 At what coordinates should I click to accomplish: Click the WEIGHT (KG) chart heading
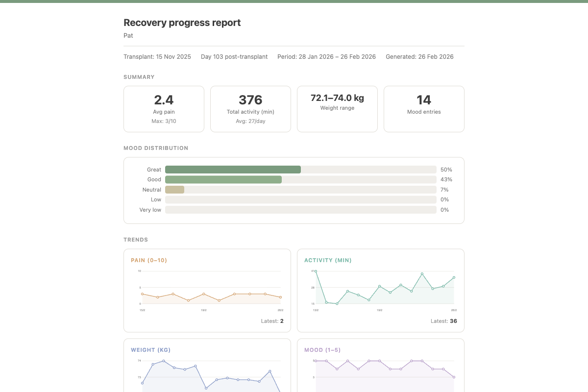[150, 350]
